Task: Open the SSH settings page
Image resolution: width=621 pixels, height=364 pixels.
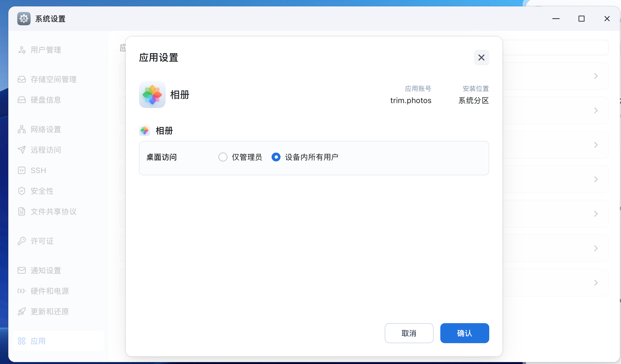Action: [38, 170]
